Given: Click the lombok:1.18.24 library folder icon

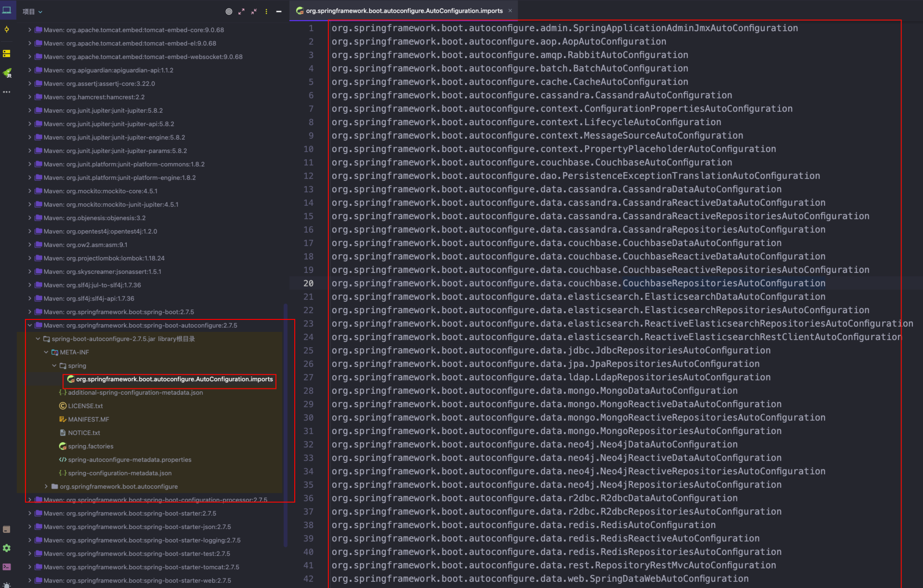Looking at the screenshot, I should pos(38,258).
